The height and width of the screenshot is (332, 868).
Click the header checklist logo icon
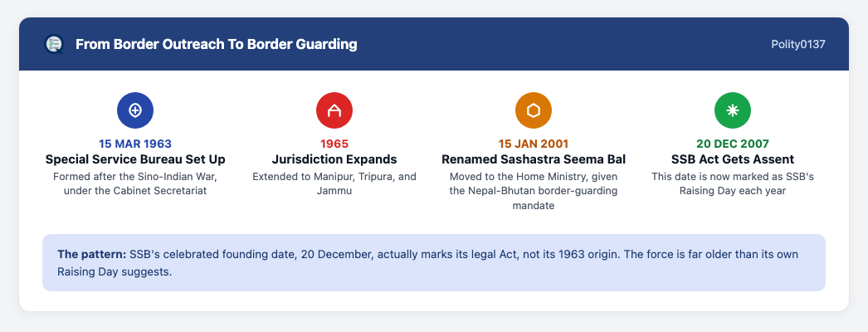point(54,44)
